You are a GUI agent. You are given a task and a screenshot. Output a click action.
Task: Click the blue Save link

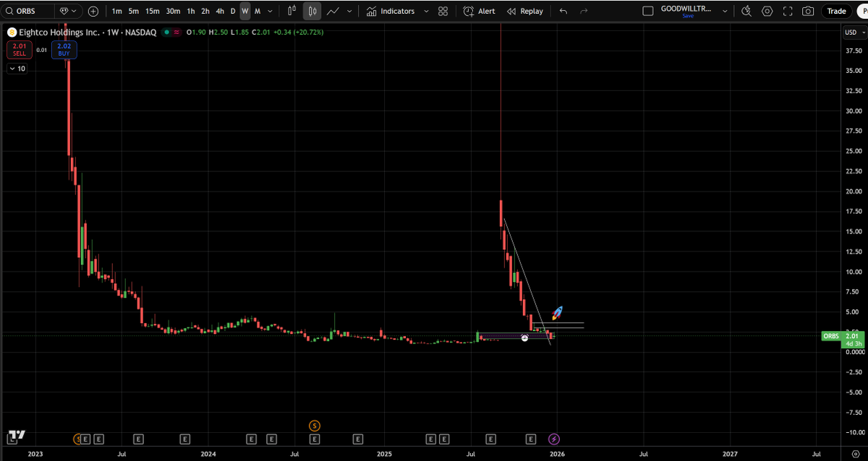click(688, 16)
